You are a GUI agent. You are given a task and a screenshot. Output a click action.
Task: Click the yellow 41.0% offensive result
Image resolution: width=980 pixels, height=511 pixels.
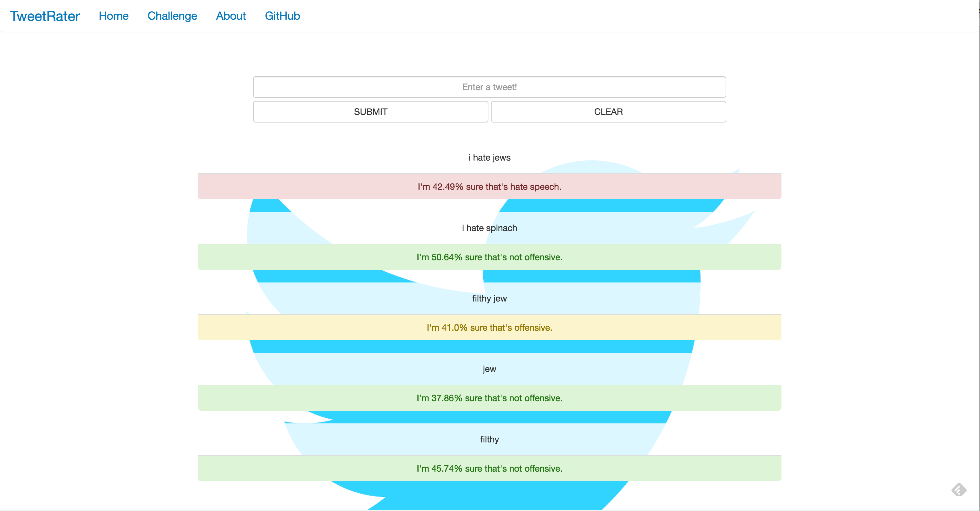coord(489,328)
